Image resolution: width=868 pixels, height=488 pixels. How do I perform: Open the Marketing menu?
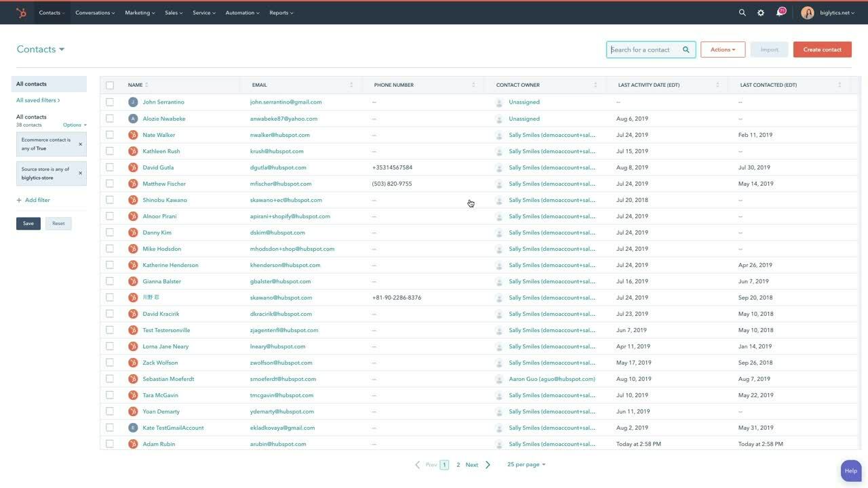coord(140,12)
